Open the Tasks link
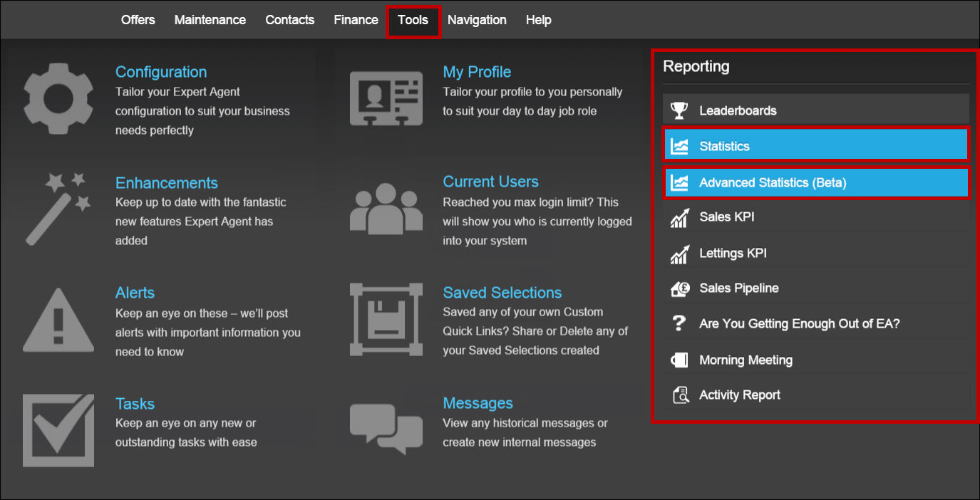 [135, 404]
